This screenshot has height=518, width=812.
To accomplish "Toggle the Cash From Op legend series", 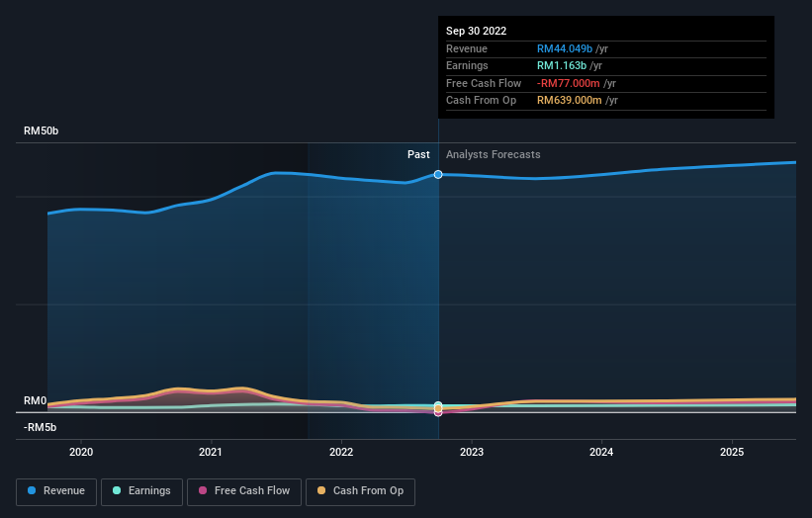I will [360, 491].
